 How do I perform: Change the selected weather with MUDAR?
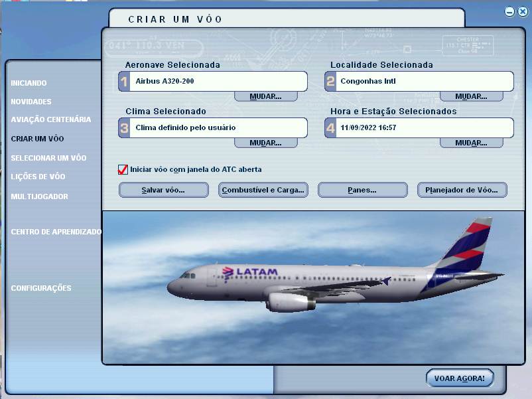coord(265,143)
